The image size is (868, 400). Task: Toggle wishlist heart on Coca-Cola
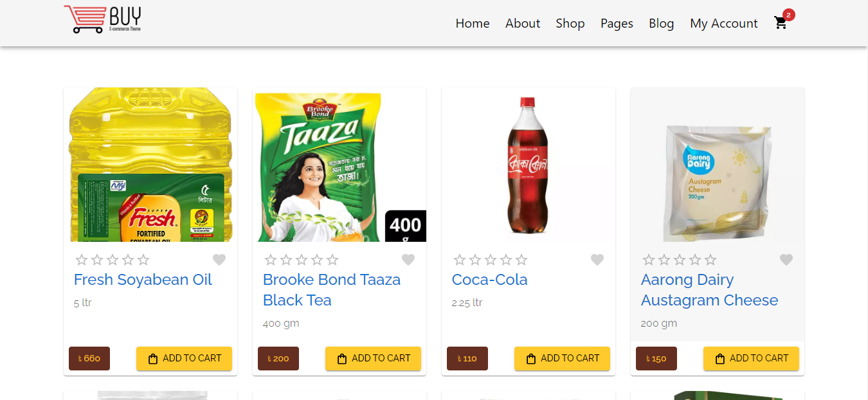coord(597,259)
